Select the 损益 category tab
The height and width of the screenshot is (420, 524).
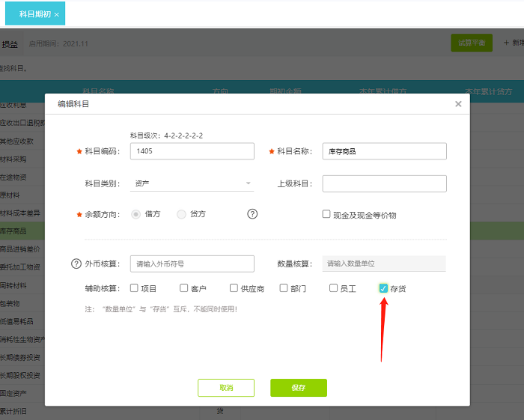pos(10,44)
